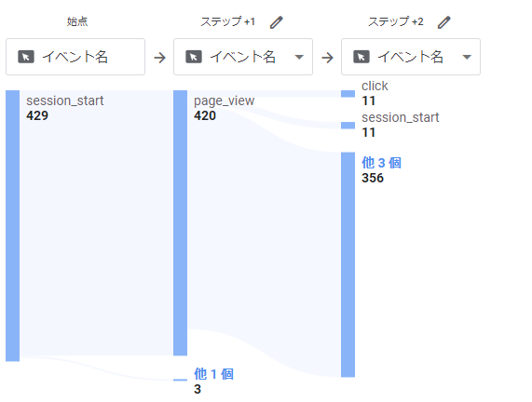Viewport: 532px width, 402px height.
Task: Select the session_start 429 starting node bar
Action: pos(12,226)
